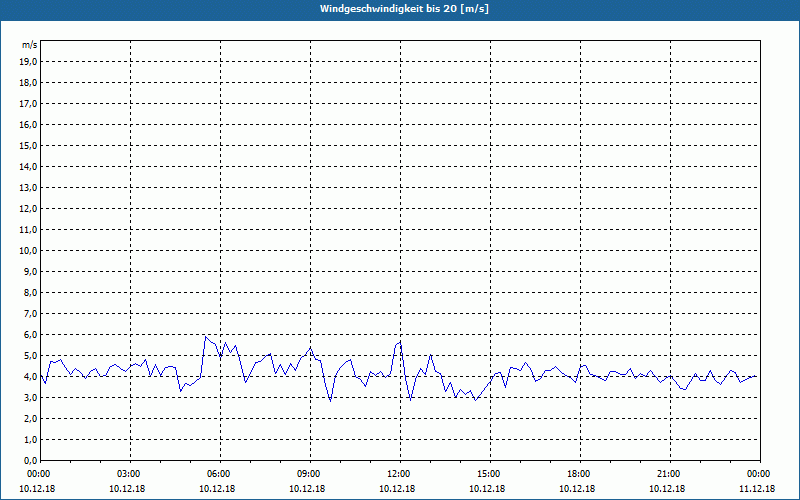Click the '0,0' y-axis label

coord(30,461)
